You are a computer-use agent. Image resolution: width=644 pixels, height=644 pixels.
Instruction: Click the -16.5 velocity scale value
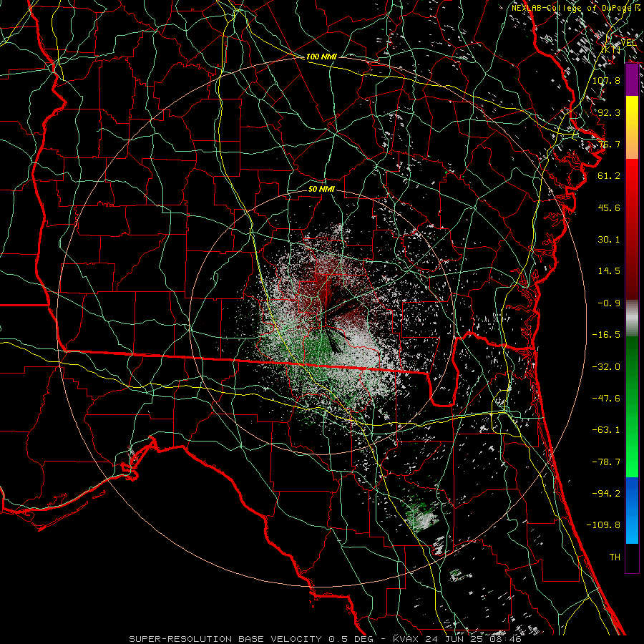[x=606, y=335]
